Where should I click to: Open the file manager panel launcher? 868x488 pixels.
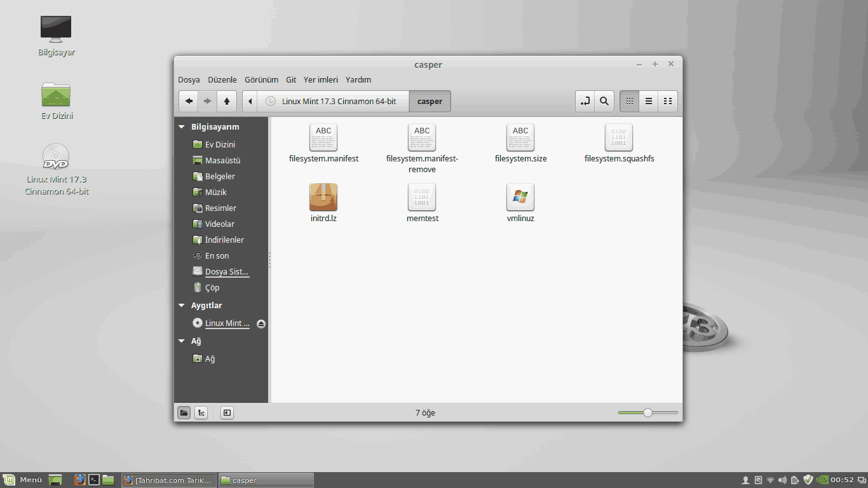coord(108,480)
